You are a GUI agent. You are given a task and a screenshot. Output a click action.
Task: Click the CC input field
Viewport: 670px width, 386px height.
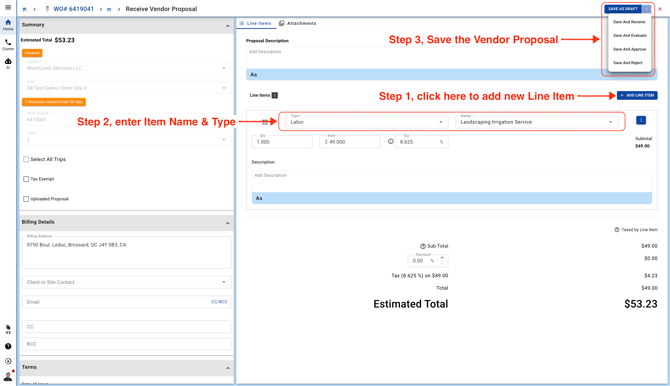[x=126, y=327]
